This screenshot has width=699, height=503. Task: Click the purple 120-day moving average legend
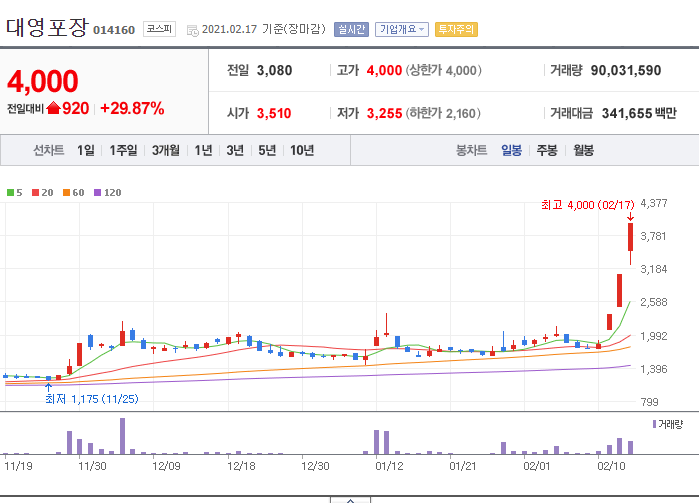point(107,193)
